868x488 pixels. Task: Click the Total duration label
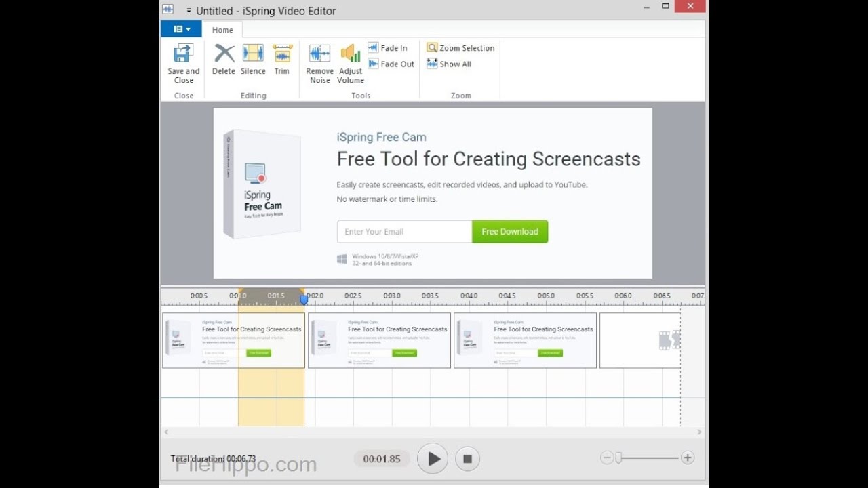coord(213,459)
